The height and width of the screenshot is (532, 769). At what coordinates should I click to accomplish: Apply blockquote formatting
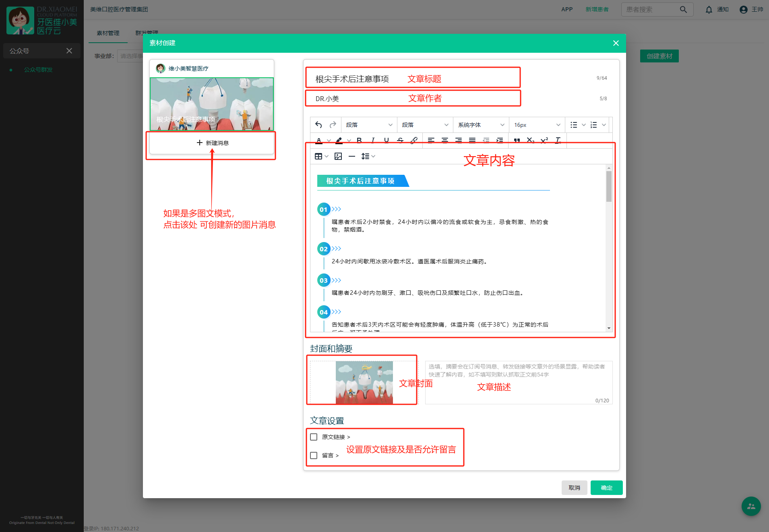(x=517, y=140)
